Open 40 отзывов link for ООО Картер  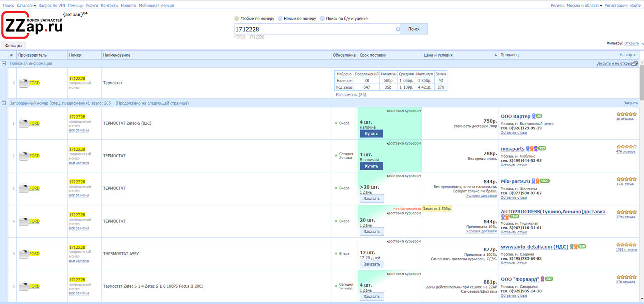625,119
